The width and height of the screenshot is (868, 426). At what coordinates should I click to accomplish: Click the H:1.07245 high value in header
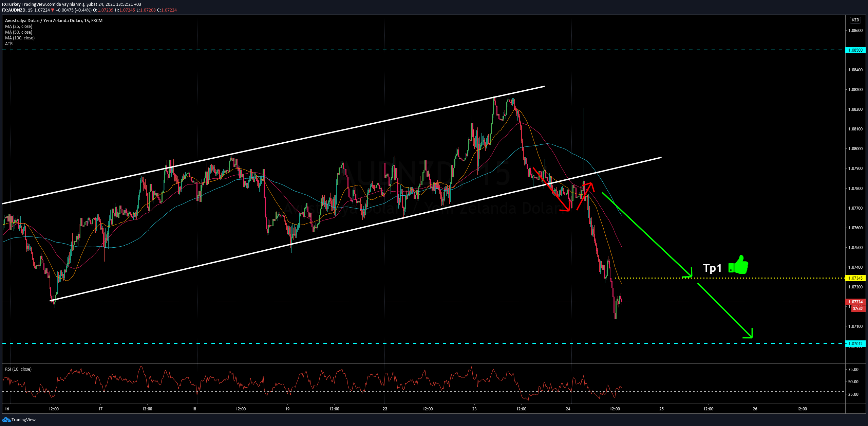click(125, 10)
